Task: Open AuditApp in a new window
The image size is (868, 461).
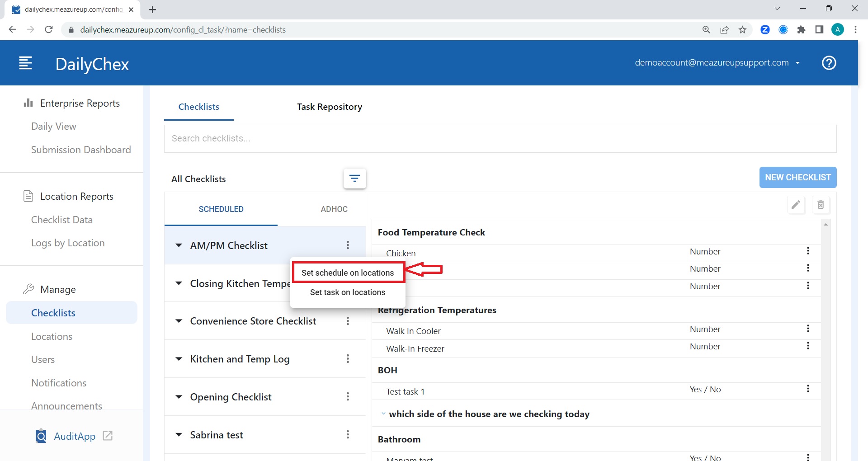Action: [107, 436]
